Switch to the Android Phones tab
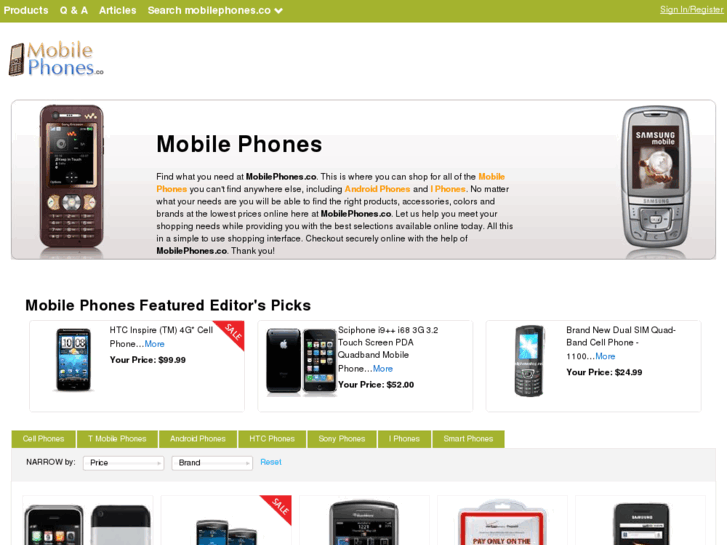The image size is (727, 545). [198, 439]
